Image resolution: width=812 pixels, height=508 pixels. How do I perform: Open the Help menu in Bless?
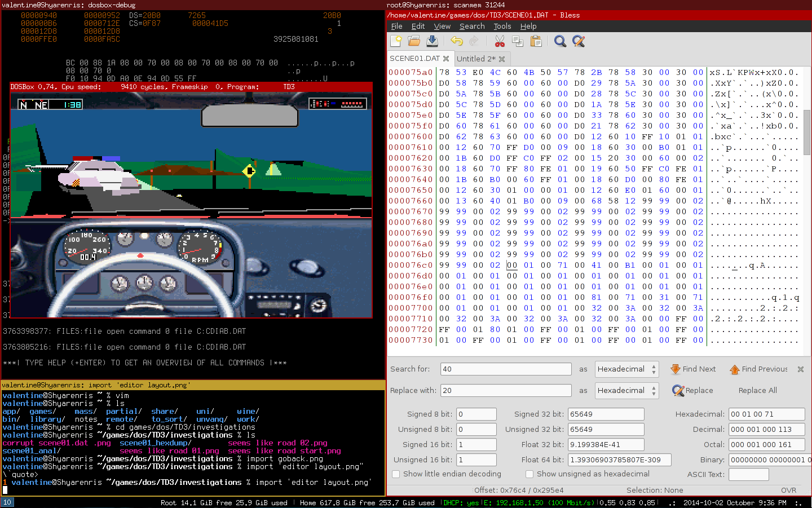tap(528, 26)
